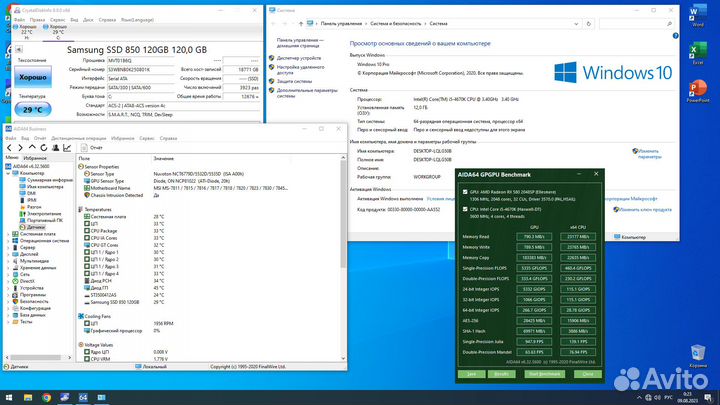Click the help question mark in System window
The image size is (720, 405).
point(675,36)
